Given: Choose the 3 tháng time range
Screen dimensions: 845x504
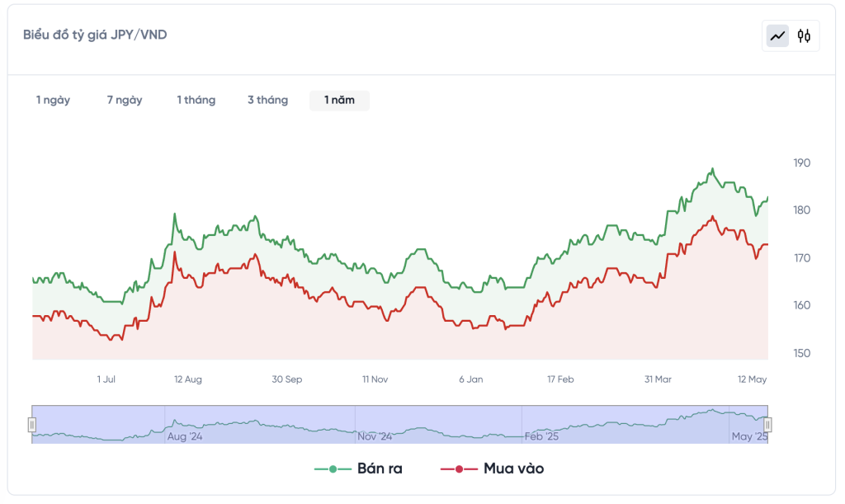Looking at the screenshot, I should pos(267,100).
